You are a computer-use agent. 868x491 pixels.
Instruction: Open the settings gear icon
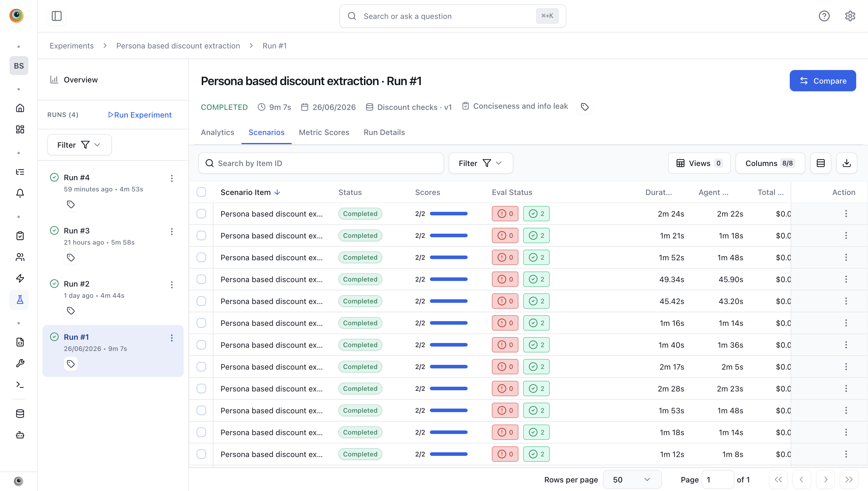coord(850,16)
